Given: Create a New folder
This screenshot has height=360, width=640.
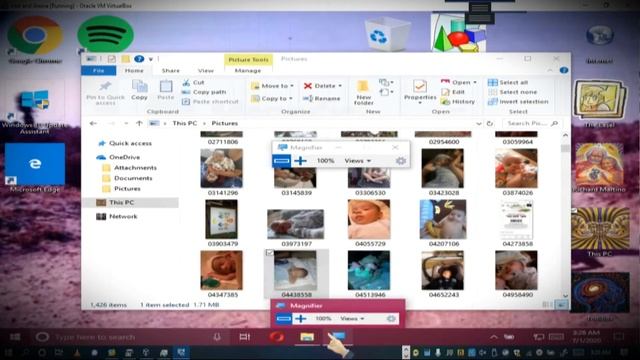Looking at the screenshot, I should [x=363, y=93].
